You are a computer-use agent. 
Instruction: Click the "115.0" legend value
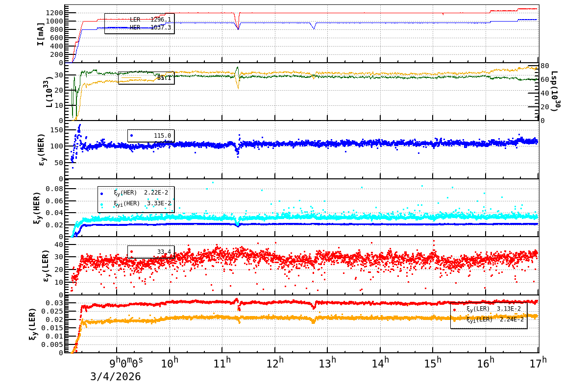pos(163,136)
